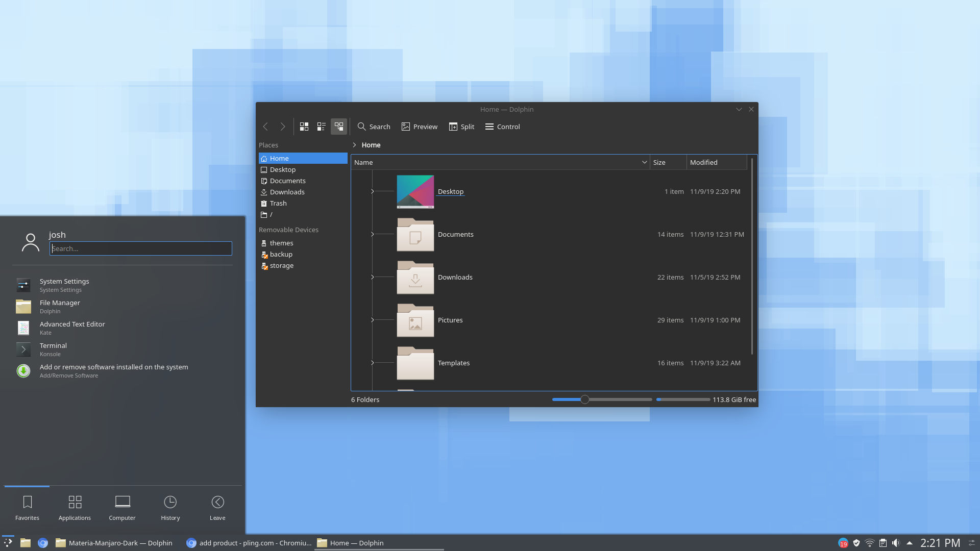Switch to pling.com Chromium taskbar window

[249, 543]
